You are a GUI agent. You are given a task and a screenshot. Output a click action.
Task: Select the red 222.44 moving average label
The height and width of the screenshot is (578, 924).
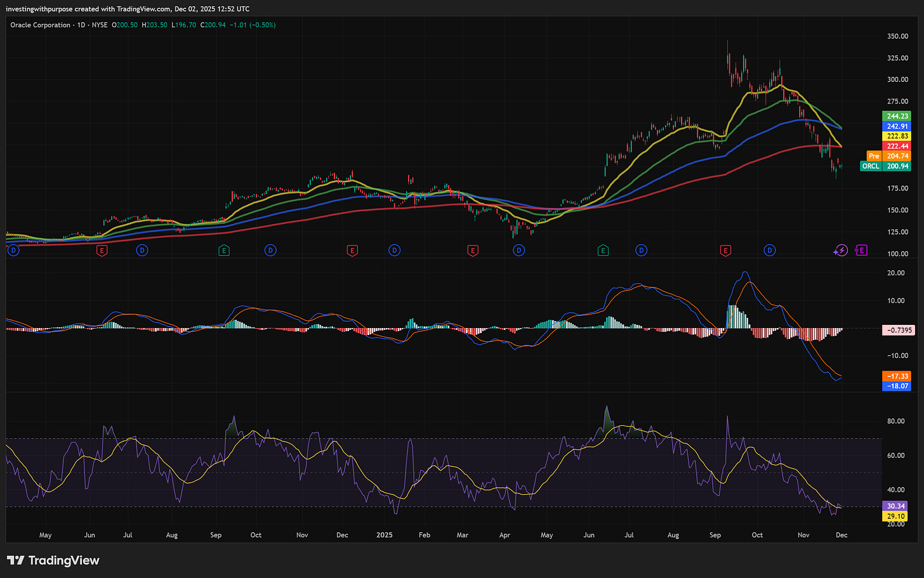[x=897, y=146]
